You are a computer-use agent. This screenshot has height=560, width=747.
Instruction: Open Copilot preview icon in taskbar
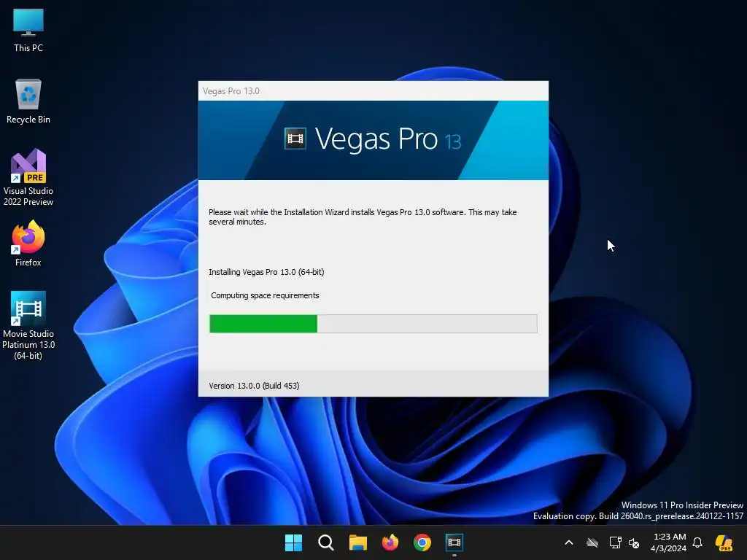pyautogui.click(x=724, y=542)
